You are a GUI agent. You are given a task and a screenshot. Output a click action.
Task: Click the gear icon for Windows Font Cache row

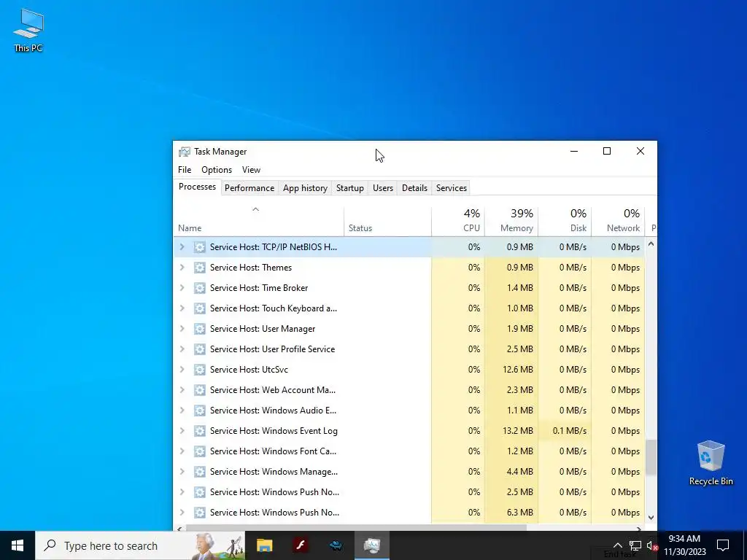(x=200, y=451)
